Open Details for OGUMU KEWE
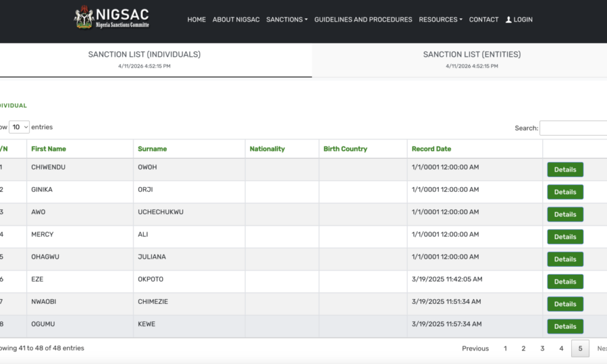 click(565, 326)
